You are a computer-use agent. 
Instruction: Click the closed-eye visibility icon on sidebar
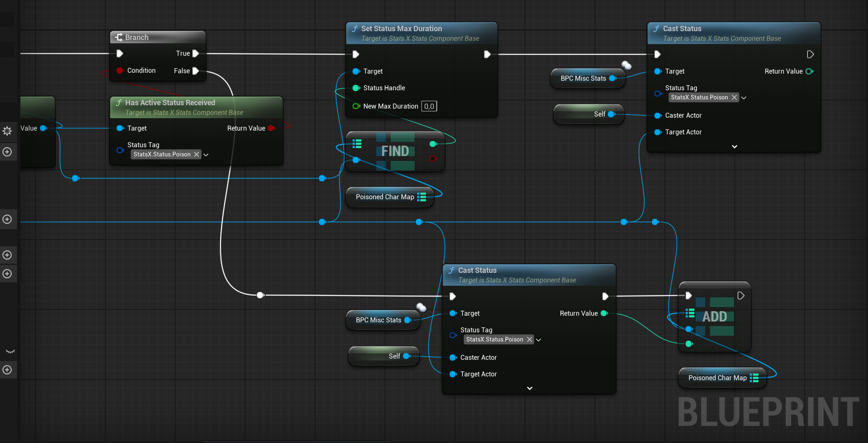(x=10, y=351)
